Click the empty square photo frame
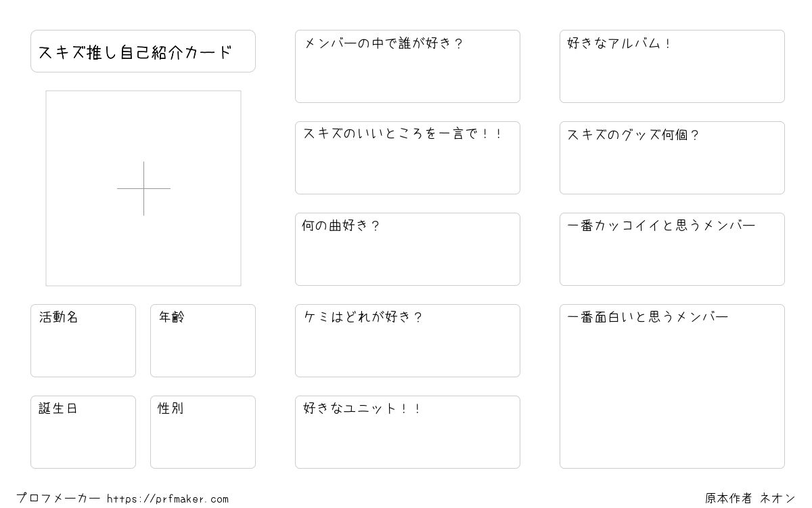 tap(143, 188)
